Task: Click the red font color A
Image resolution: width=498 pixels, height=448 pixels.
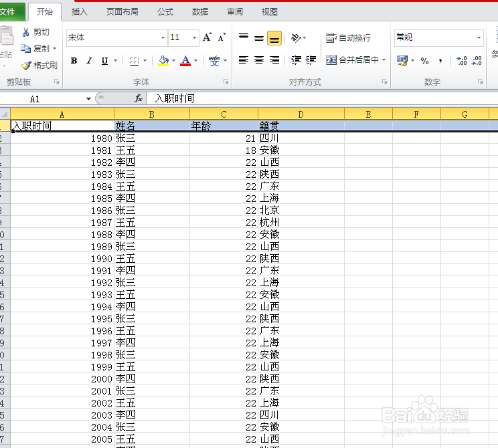Action: pyautogui.click(x=185, y=61)
